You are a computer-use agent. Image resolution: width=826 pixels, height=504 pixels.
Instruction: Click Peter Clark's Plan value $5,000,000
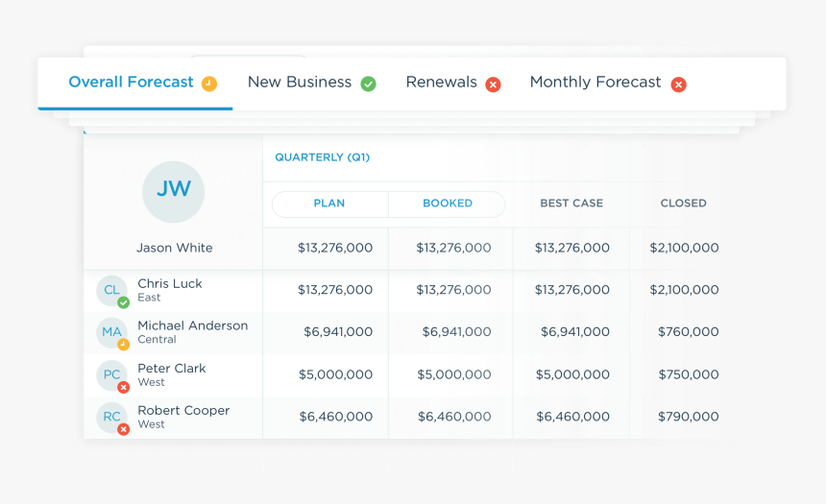tap(335, 375)
